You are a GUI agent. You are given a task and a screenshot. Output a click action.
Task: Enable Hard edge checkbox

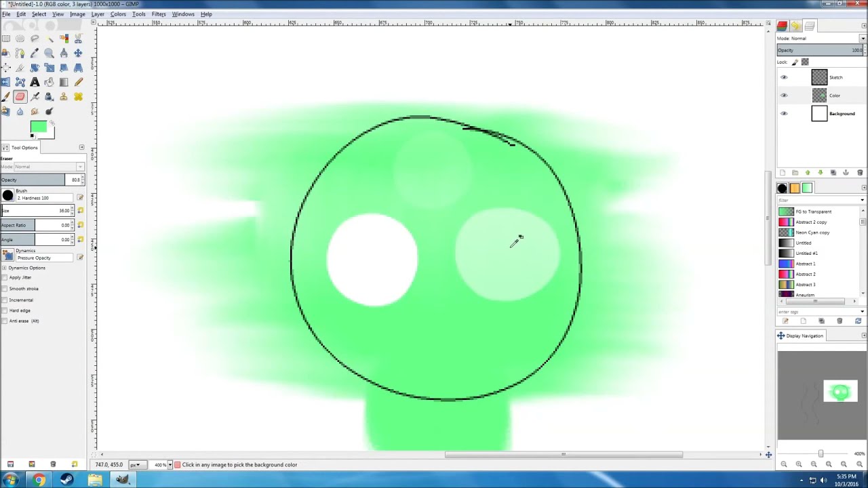[4, 310]
